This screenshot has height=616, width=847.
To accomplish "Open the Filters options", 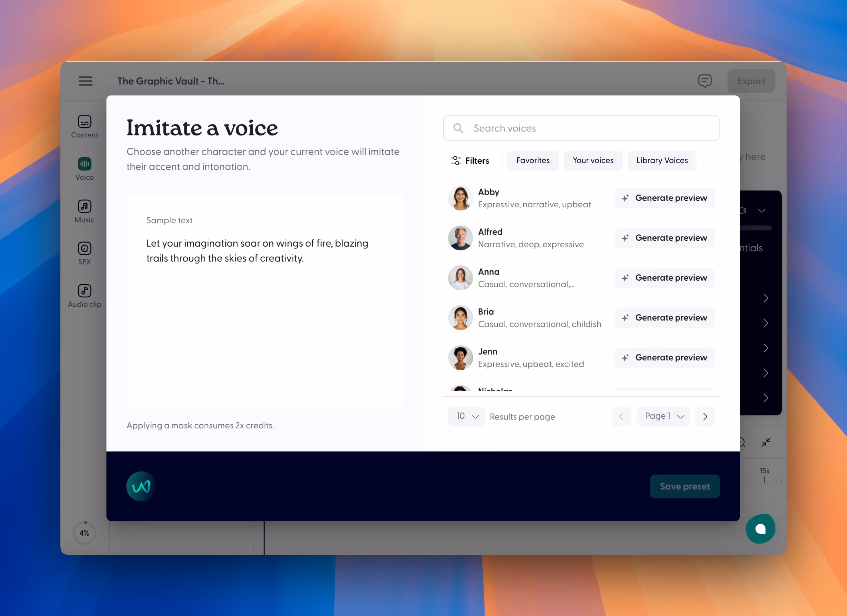I will (x=470, y=161).
